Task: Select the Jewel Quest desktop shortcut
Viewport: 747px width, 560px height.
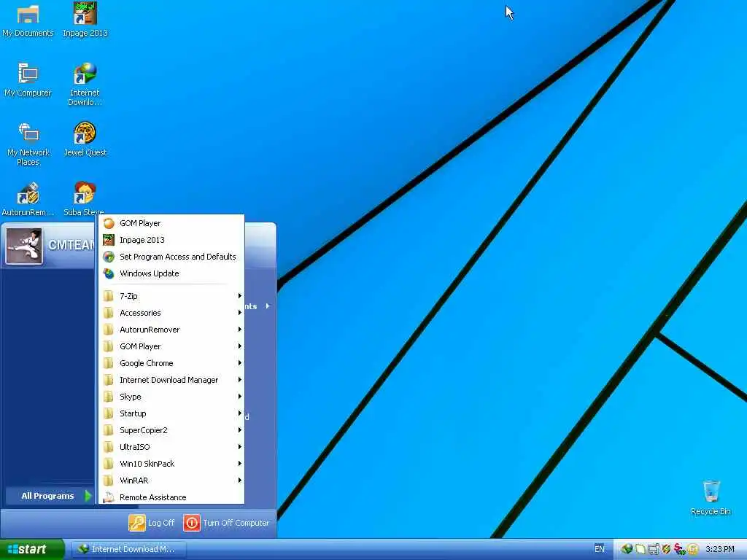Action: [85, 139]
